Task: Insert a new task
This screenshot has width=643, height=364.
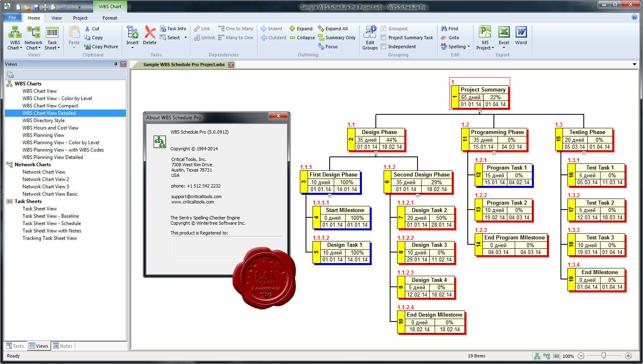Action: (132, 37)
